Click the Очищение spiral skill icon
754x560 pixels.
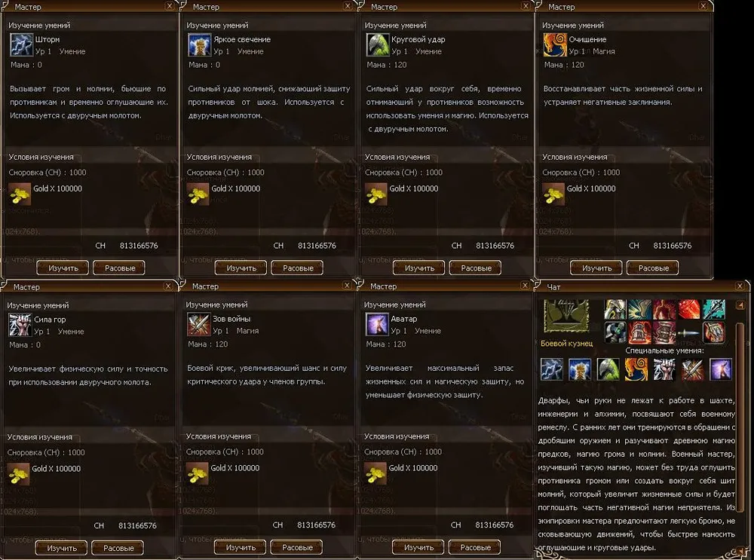click(x=555, y=45)
